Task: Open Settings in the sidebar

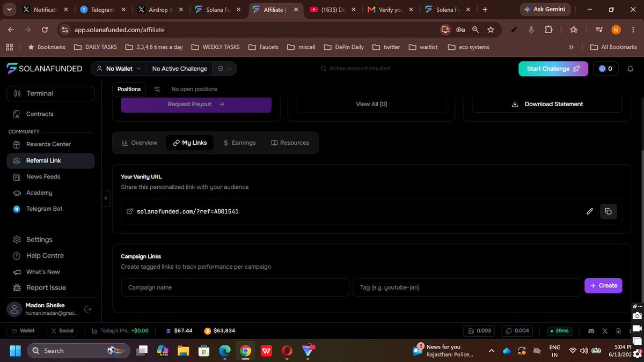Action: pyautogui.click(x=50, y=240)
